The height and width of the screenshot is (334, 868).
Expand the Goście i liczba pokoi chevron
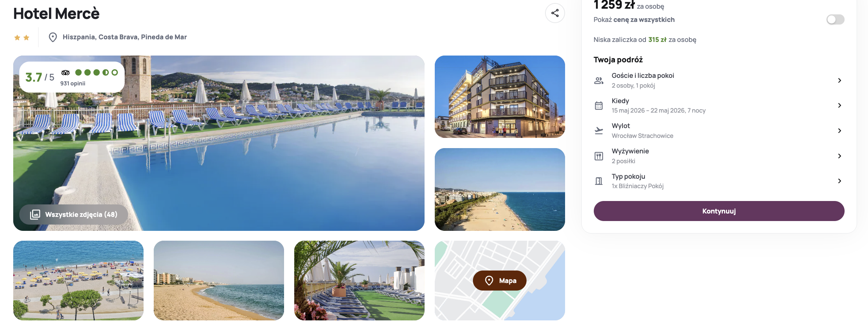[x=839, y=80]
